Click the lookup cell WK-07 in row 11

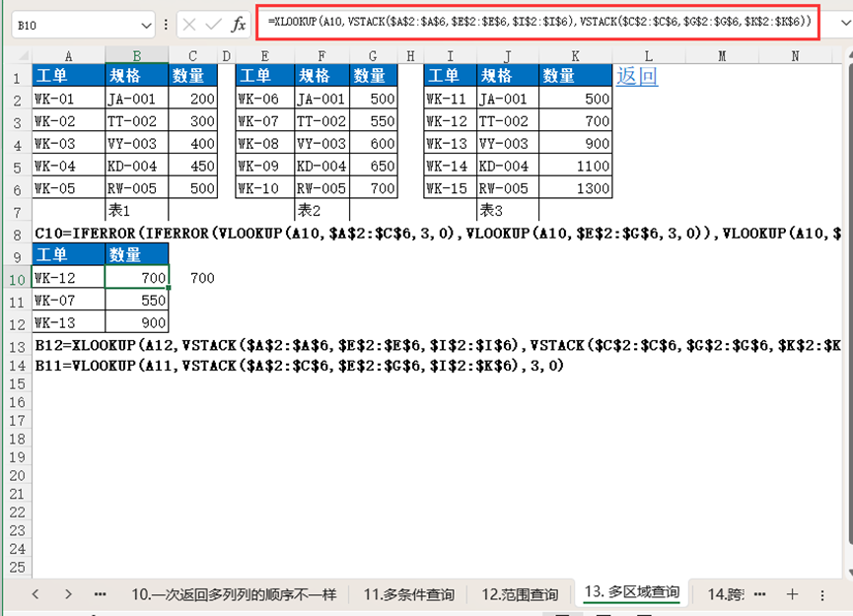click(69, 301)
